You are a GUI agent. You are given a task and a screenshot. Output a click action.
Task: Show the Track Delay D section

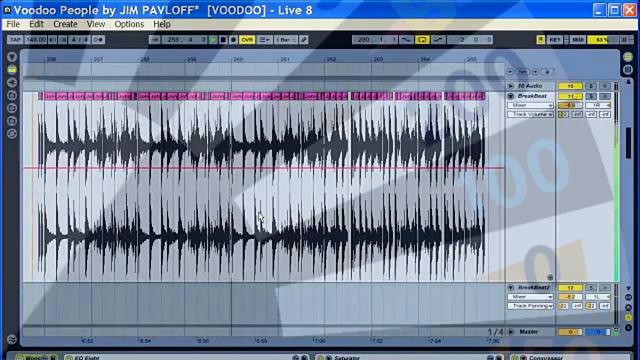coord(628,328)
